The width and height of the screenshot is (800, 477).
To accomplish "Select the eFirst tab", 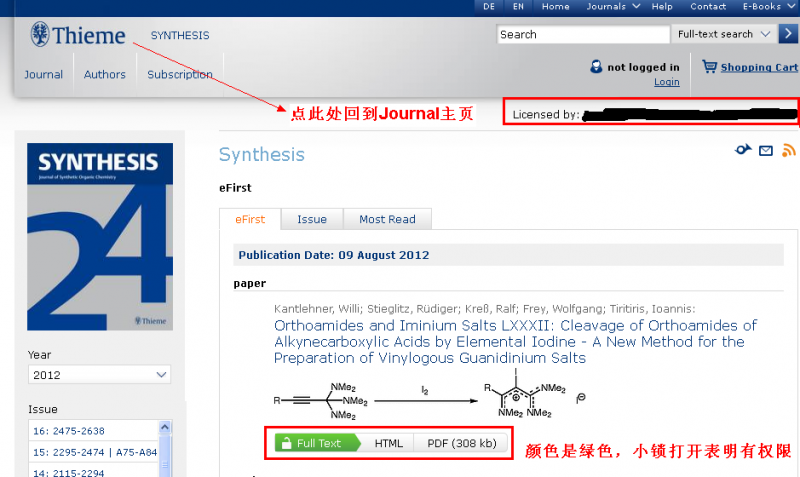I will pyautogui.click(x=250, y=219).
